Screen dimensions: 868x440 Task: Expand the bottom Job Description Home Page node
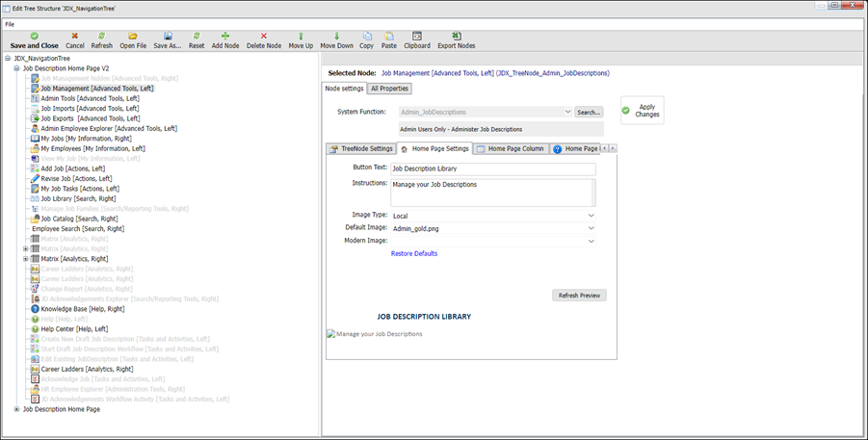coord(16,409)
